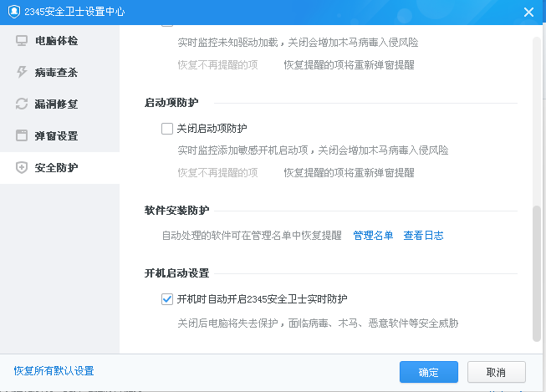Click 恢复不再提醒的项 under driver monitoring text
Viewport: 546px width, 392px height.
pos(217,64)
